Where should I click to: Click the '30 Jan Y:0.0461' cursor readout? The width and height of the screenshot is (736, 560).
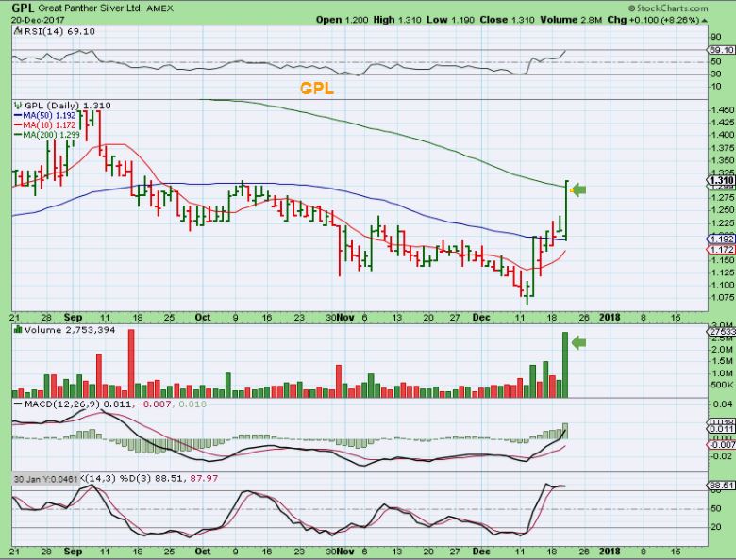point(45,479)
